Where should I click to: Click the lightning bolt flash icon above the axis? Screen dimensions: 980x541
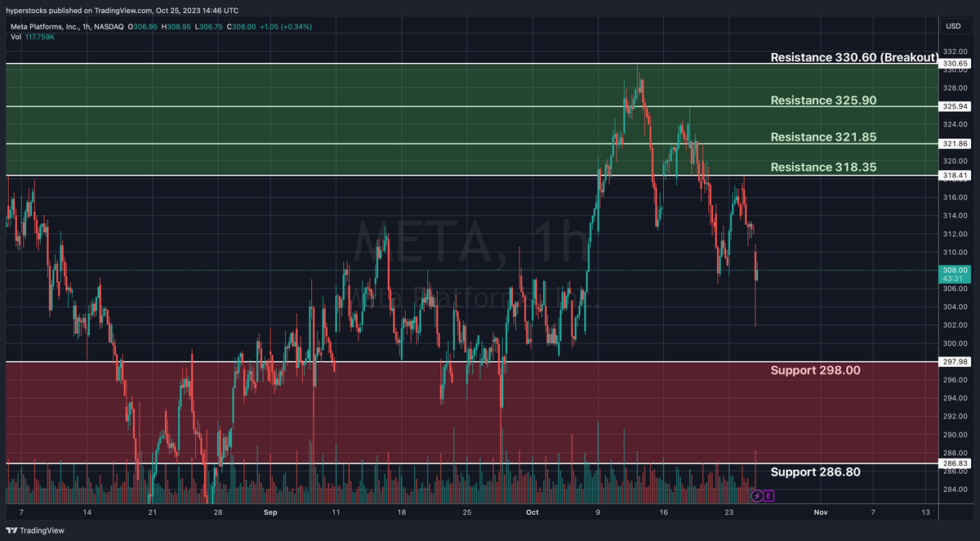click(755, 495)
